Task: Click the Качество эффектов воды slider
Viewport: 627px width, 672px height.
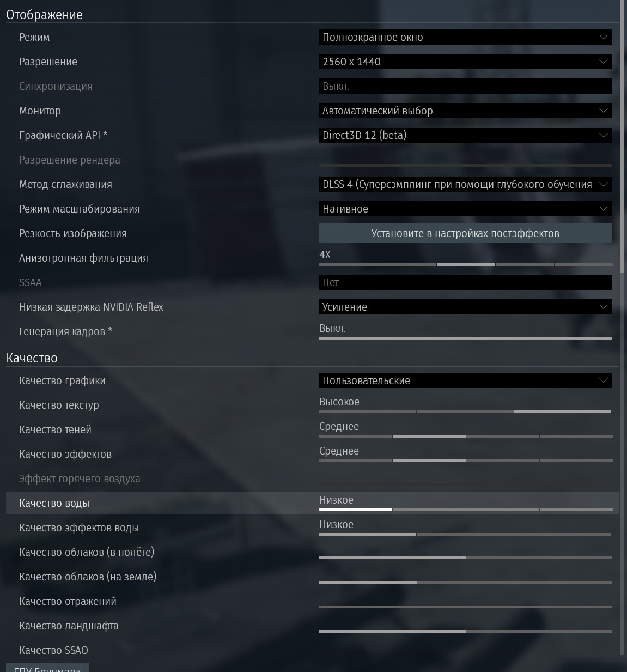Action: click(x=466, y=534)
